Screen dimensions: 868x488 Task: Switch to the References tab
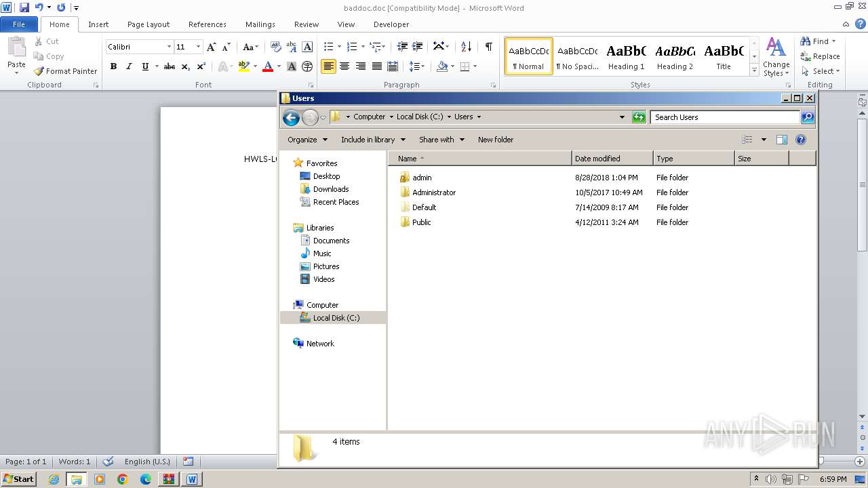pos(208,24)
